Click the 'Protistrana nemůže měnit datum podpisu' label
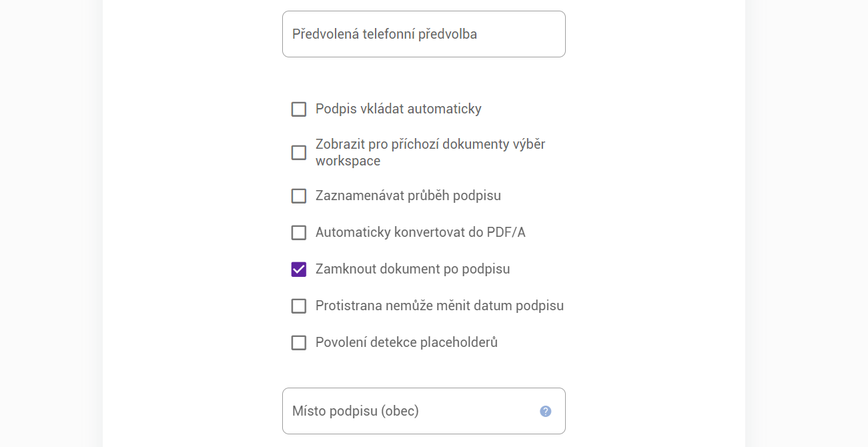 439,306
